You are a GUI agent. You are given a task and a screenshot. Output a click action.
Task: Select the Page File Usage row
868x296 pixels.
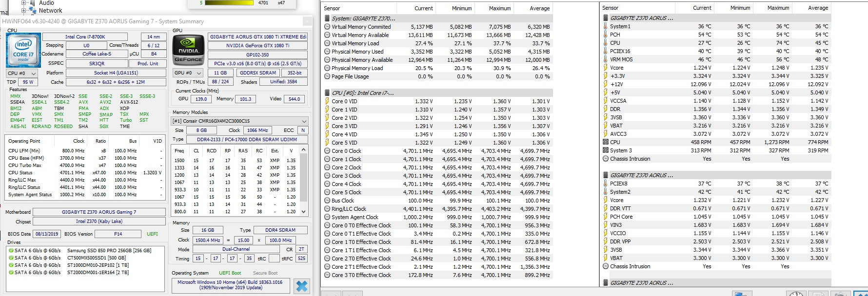point(438,76)
